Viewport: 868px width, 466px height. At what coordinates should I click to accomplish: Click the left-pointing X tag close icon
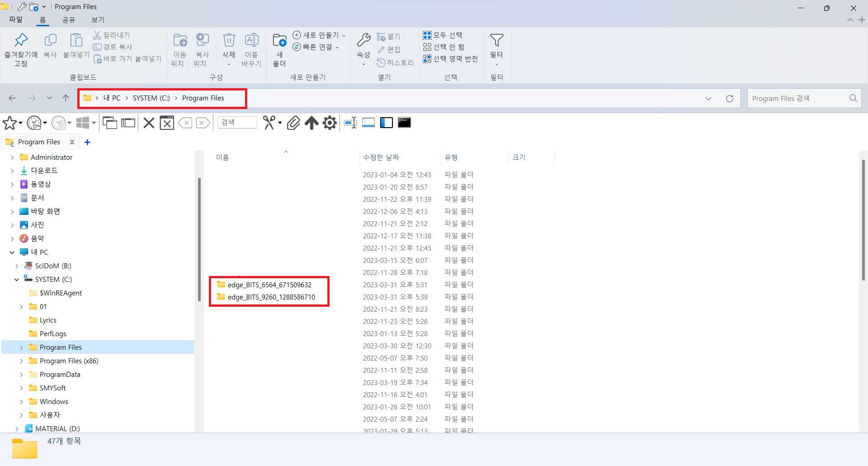click(x=185, y=123)
